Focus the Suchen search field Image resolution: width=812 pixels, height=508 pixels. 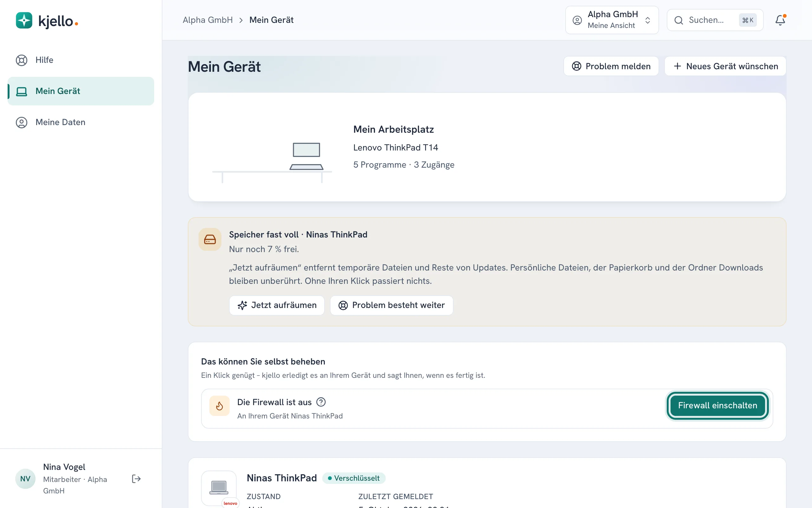[715, 20]
